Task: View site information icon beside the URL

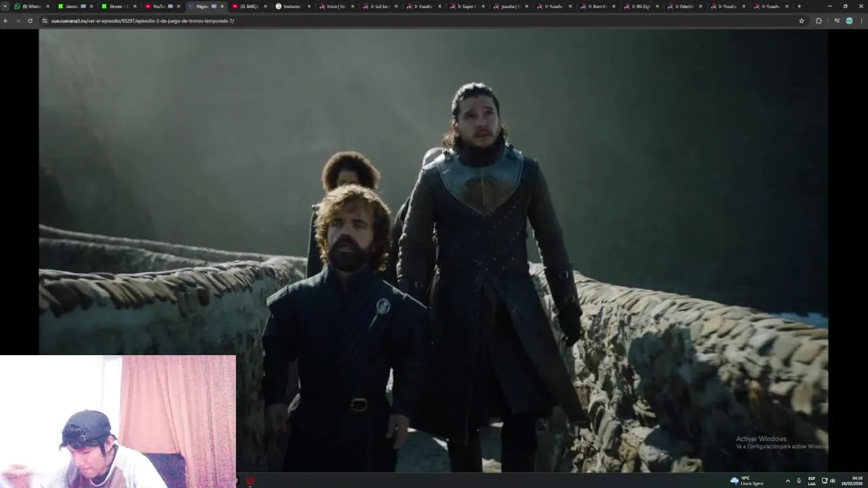Action: [x=45, y=21]
